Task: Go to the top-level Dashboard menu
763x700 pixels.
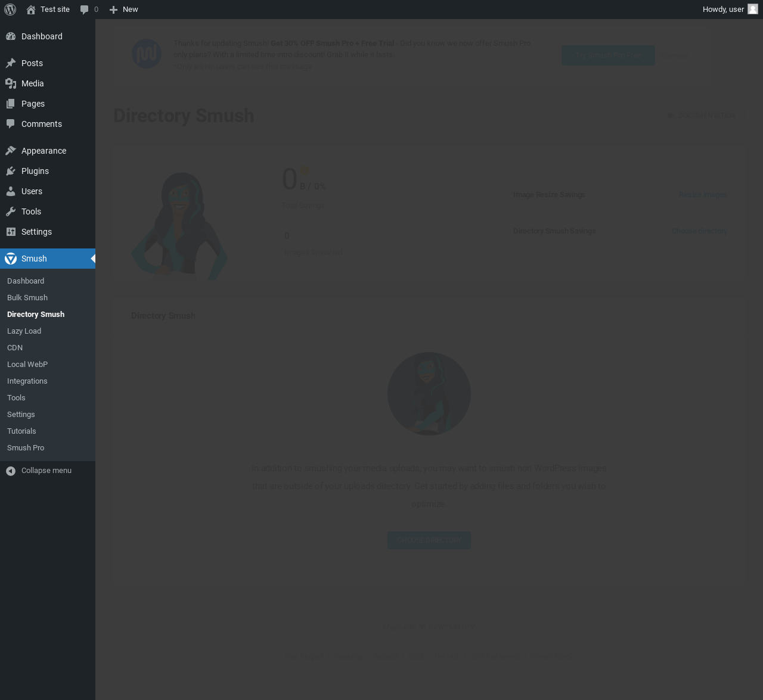Action: pyautogui.click(x=48, y=36)
